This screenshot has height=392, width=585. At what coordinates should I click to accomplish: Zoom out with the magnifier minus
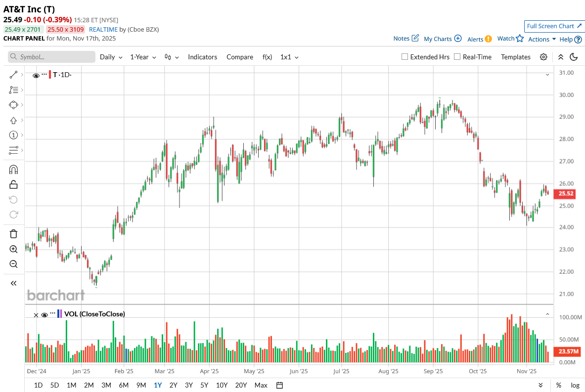pos(13,264)
